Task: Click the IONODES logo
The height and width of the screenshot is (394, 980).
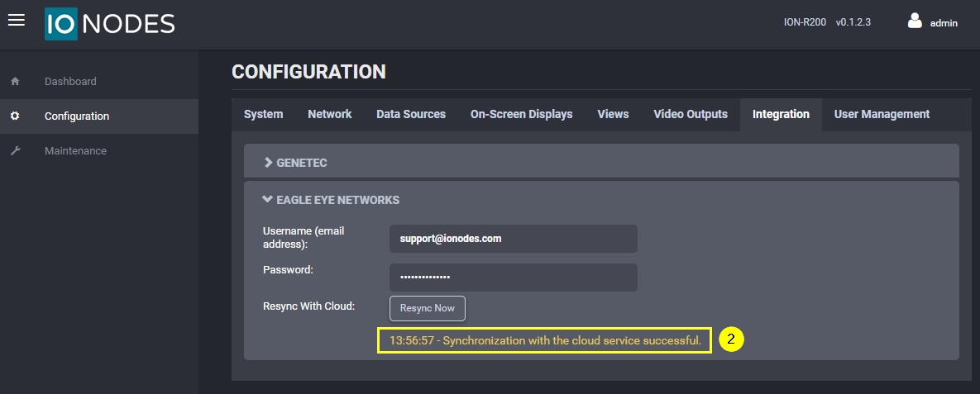Action: pyautogui.click(x=109, y=24)
